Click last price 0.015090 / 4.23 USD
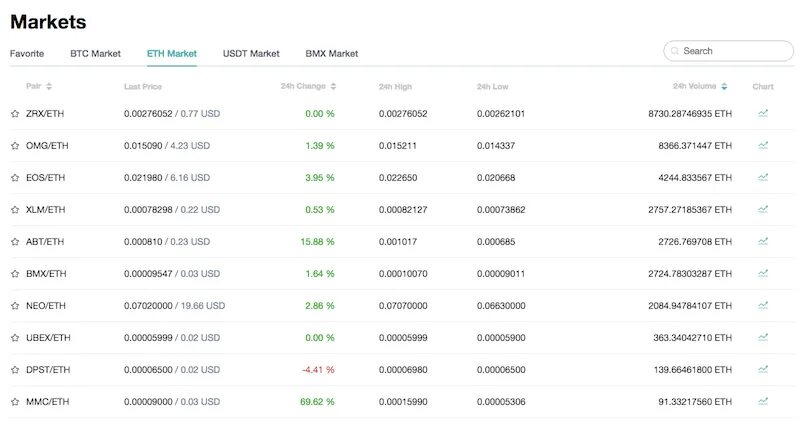Screen dimensions: 800x422 (x=167, y=146)
